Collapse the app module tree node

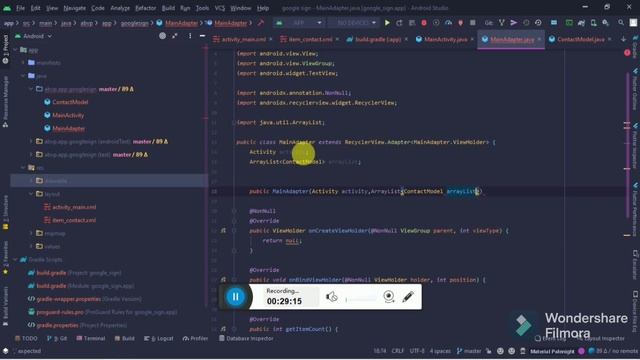(16, 50)
